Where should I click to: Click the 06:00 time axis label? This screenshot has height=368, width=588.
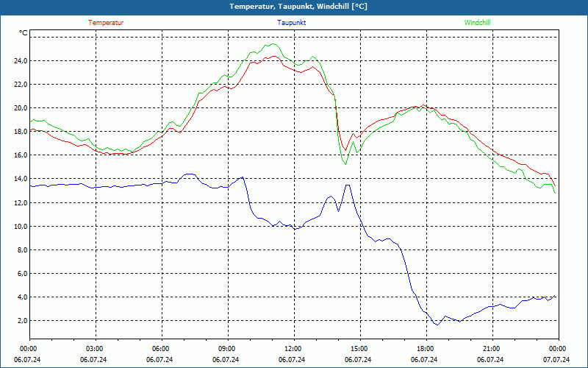click(160, 349)
